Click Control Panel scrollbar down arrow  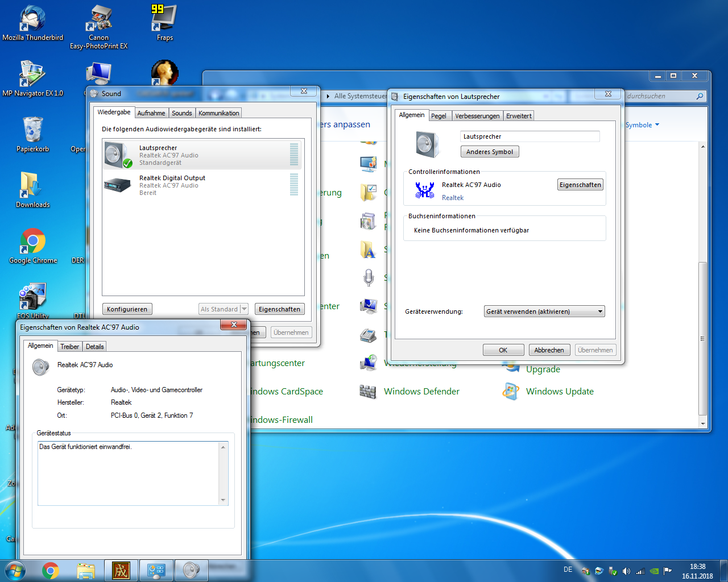[703, 423]
